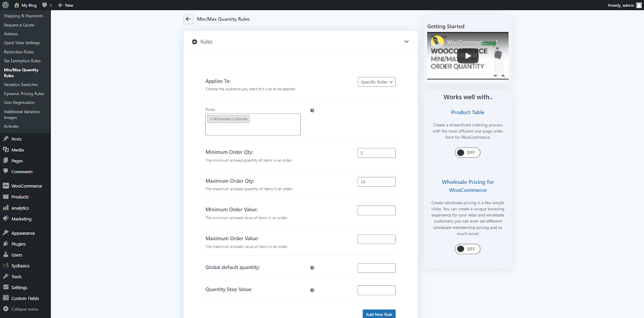Toggle Wholesale Pricing switch on
The height and width of the screenshot is (318, 644).
point(468,249)
